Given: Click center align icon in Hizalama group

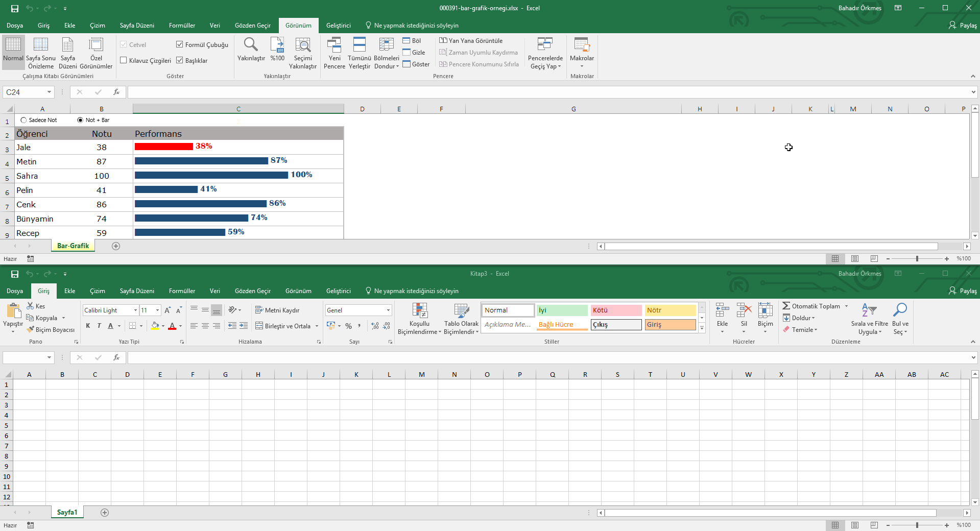Looking at the screenshot, I should (205, 326).
